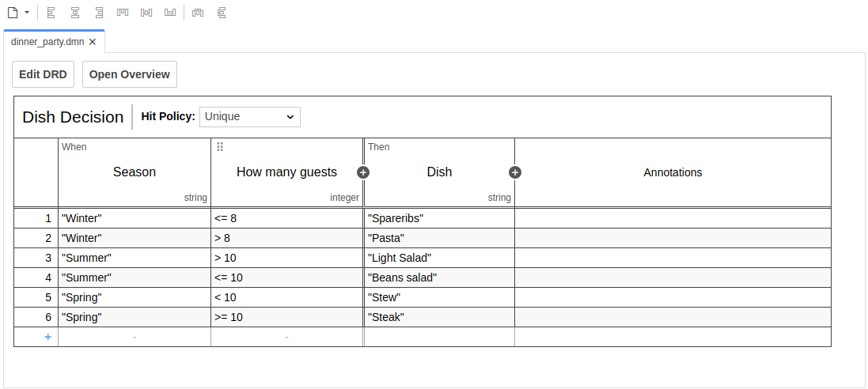
Task: Click the Edit DRD button
Action: click(44, 74)
